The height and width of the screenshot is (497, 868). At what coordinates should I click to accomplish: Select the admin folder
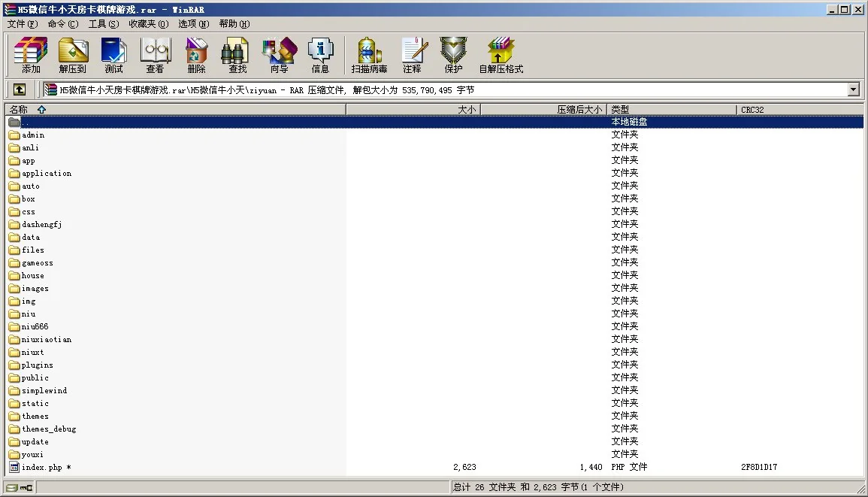(33, 135)
